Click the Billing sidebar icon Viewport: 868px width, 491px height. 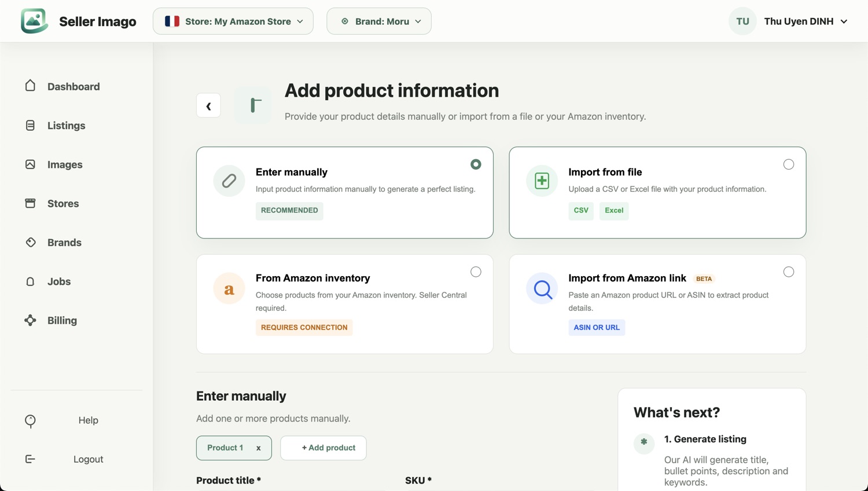(30, 320)
